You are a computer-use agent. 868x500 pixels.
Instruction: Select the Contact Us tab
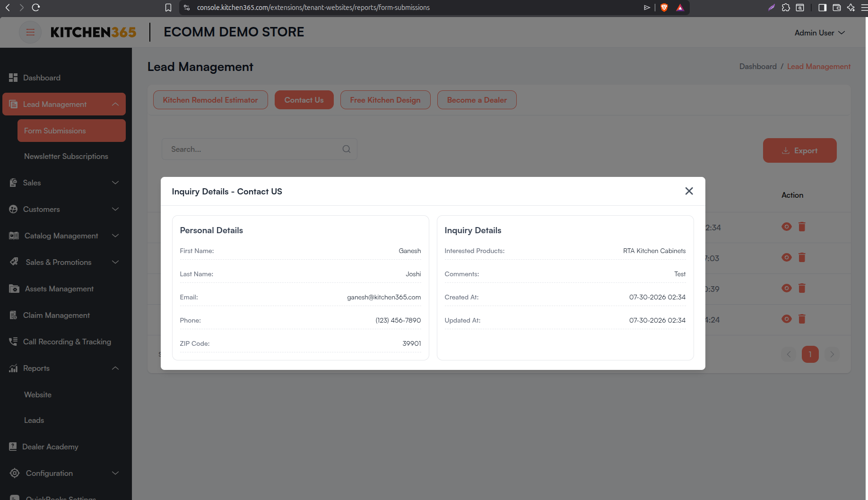[304, 100]
